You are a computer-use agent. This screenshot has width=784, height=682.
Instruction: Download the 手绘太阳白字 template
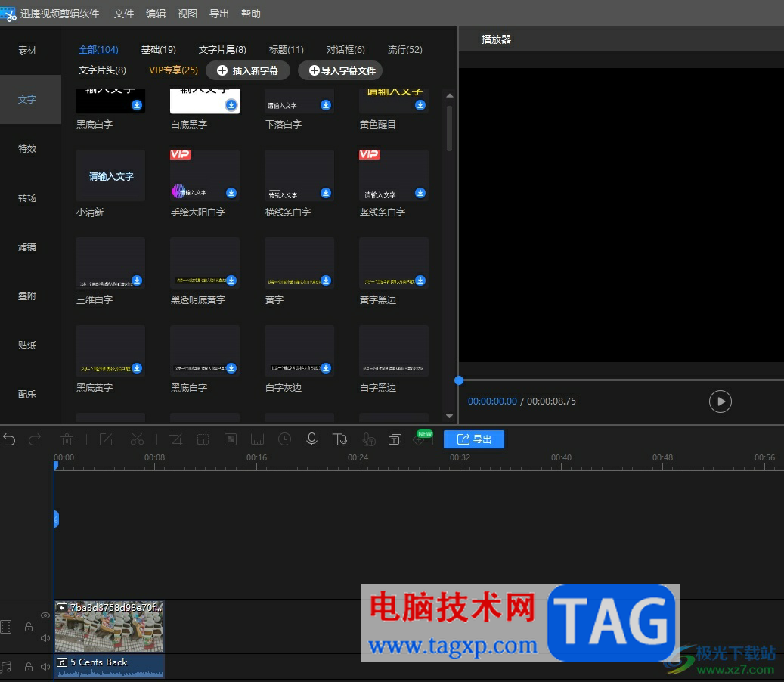(x=231, y=193)
